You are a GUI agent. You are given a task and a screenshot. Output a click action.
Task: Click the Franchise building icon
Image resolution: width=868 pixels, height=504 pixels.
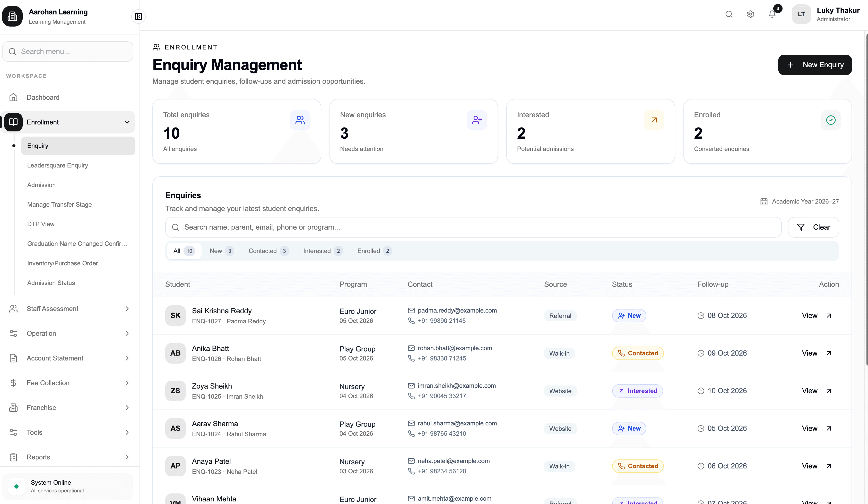tap(13, 408)
